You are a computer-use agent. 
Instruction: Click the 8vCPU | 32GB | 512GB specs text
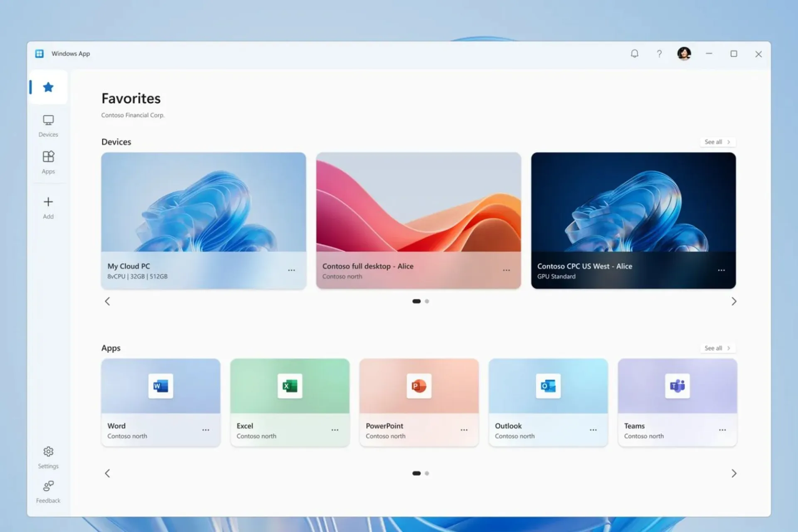click(x=138, y=276)
